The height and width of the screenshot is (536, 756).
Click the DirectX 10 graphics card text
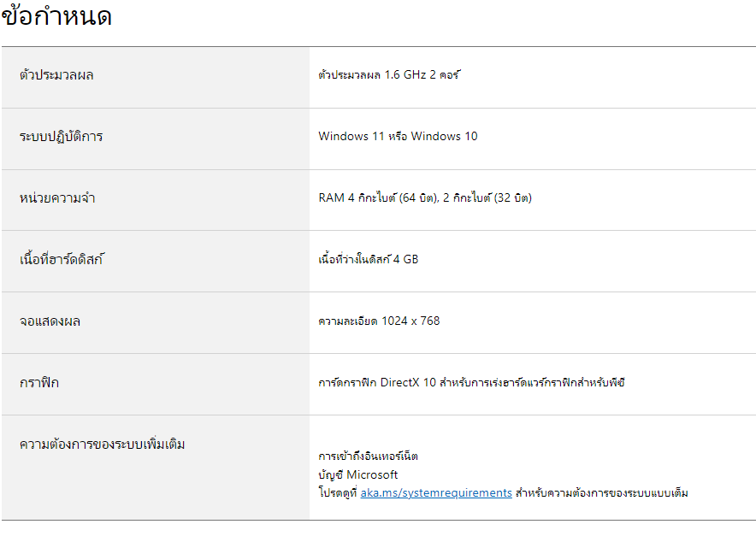406,383
